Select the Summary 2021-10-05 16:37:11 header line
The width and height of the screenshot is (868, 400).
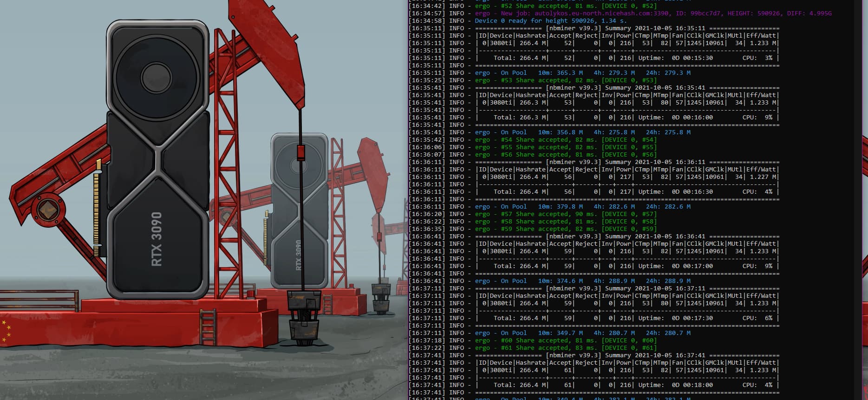[x=594, y=289]
